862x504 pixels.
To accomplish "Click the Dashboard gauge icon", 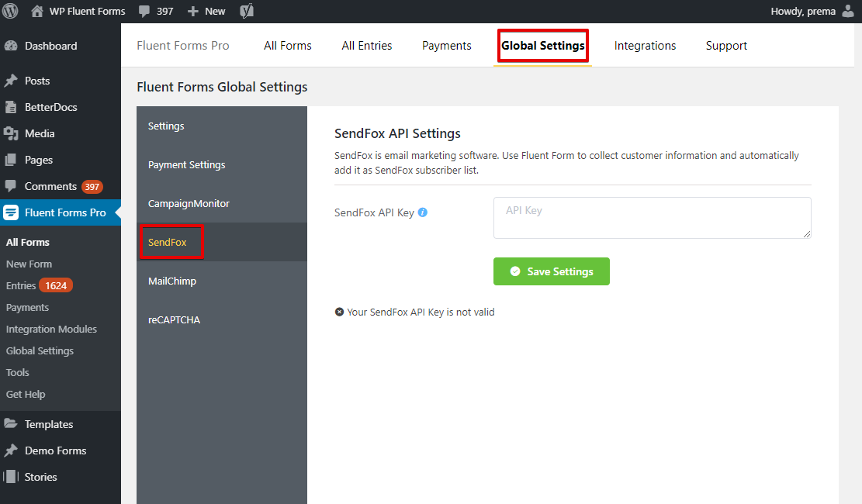I will coord(11,47).
